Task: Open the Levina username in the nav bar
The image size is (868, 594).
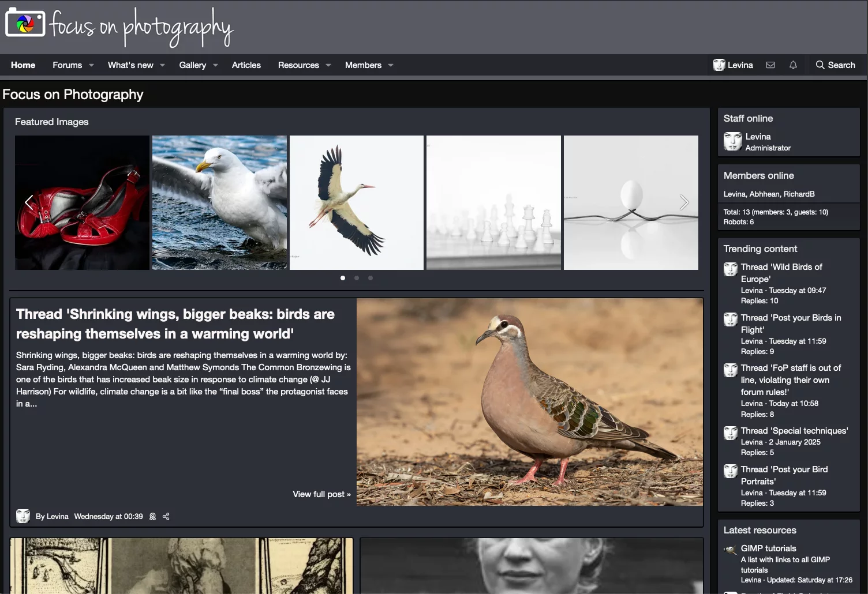Action: [x=740, y=65]
